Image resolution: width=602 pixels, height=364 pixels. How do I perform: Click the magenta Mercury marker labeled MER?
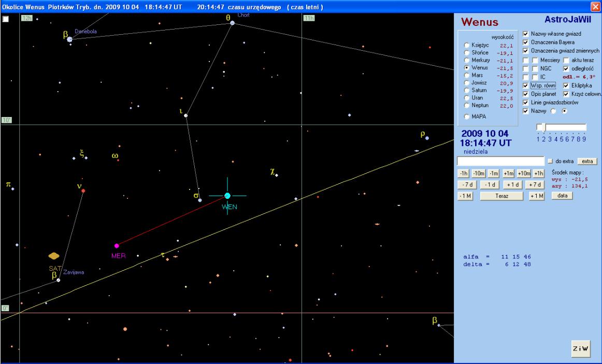point(117,246)
